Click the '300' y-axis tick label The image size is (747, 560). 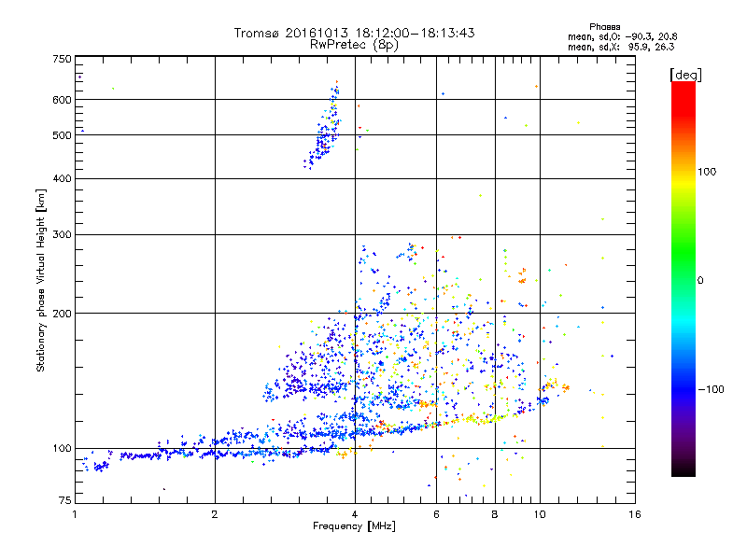(63, 234)
